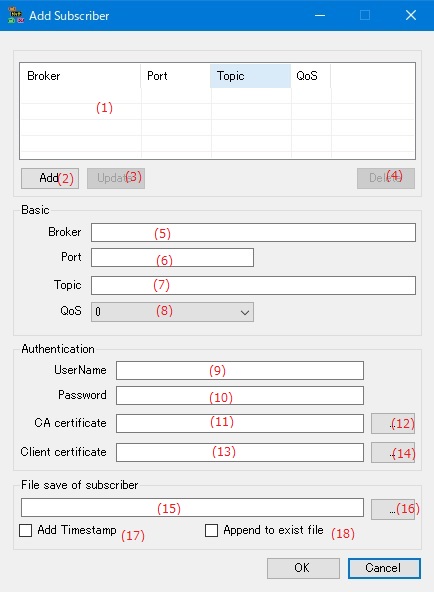Select first empty row in subscriber list
The height and width of the screenshot is (592, 434).
[217, 96]
